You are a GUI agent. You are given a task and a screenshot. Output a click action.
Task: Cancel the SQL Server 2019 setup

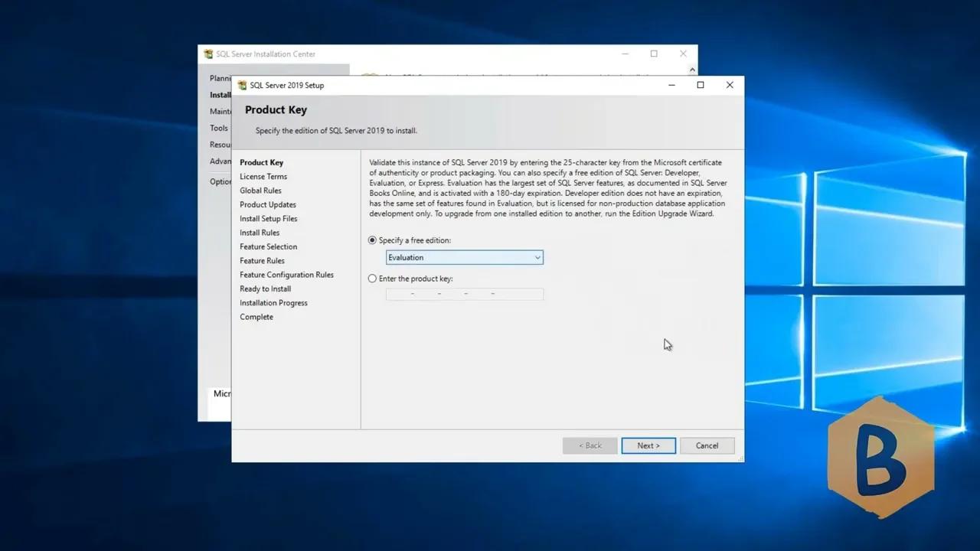tap(706, 445)
